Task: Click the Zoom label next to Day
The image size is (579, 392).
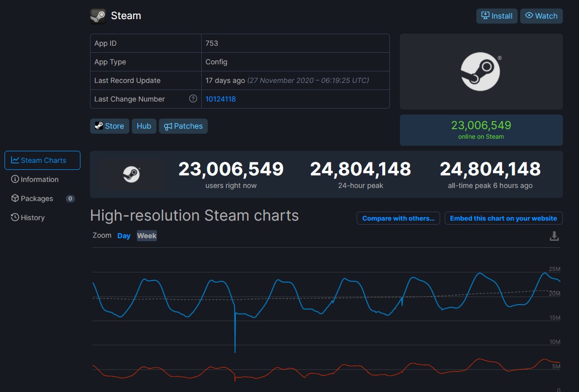Action: pyautogui.click(x=102, y=235)
